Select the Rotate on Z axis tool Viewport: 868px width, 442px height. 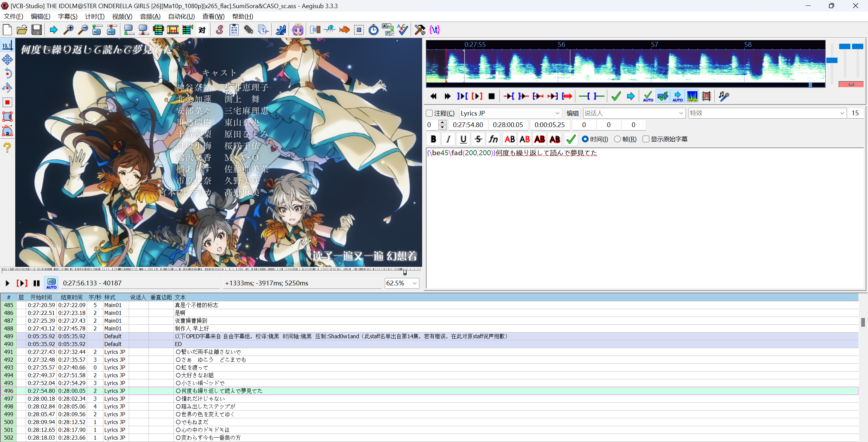[x=7, y=74]
